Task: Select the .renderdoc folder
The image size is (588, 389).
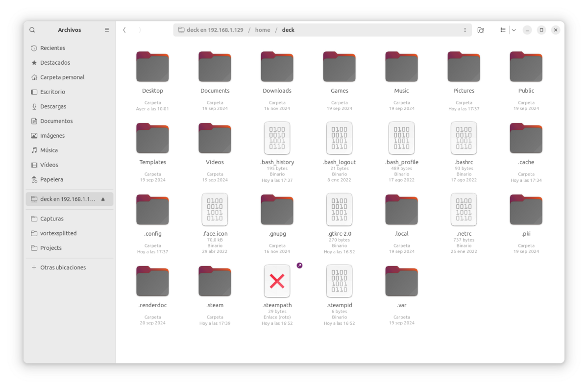Action: tap(152, 281)
